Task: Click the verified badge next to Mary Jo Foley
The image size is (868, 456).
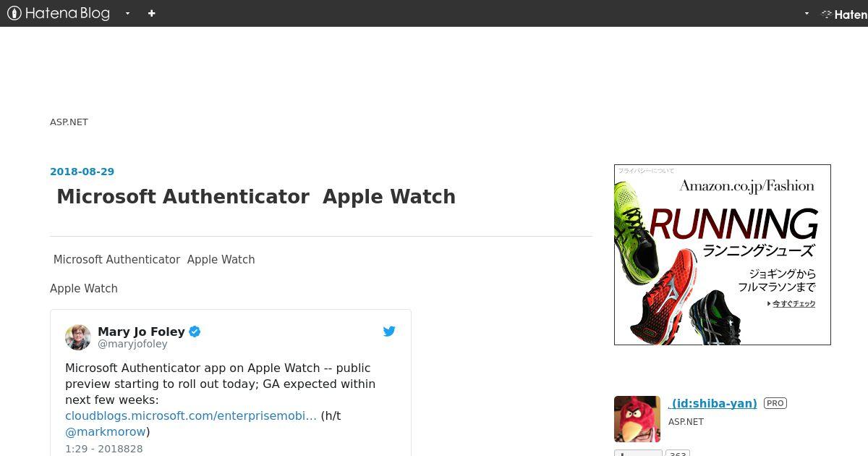Action: coord(195,332)
